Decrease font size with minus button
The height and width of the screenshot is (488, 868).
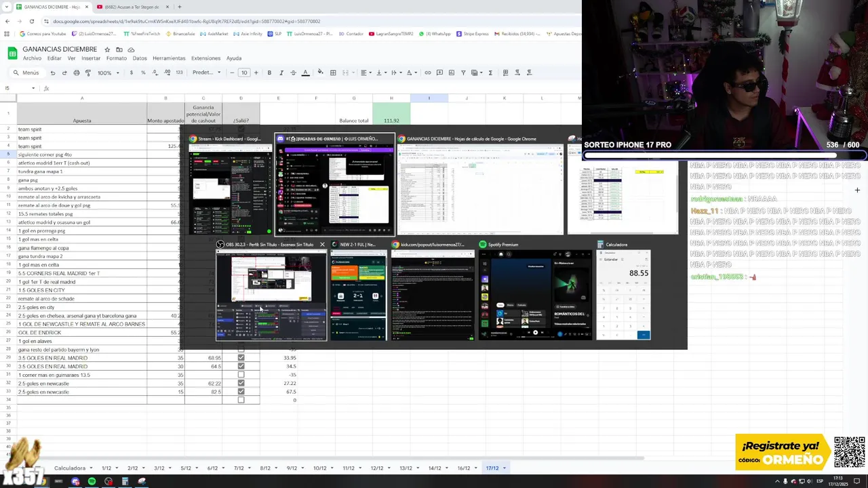232,73
